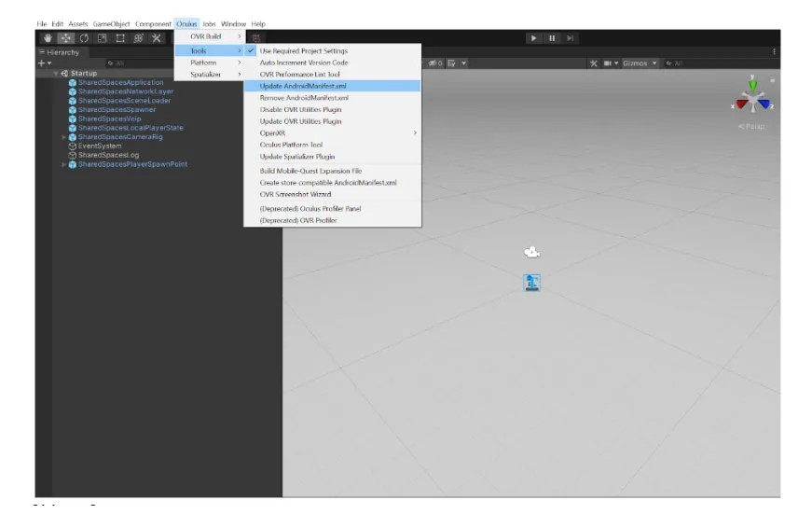The image size is (812, 514).
Task: Close the open Oculus menu
Action: (186, 24)
